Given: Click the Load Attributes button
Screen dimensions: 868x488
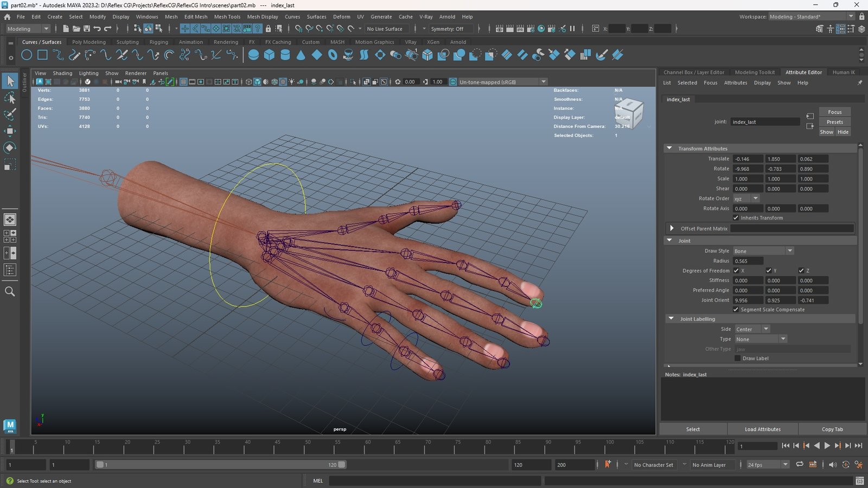Looking at the screenshot, I should click(x=762, y=429).
